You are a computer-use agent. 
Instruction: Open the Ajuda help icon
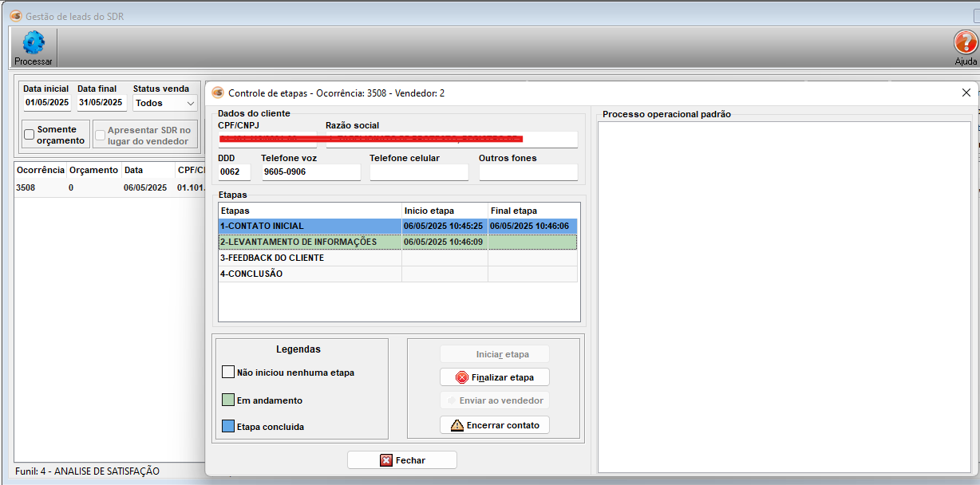[966, 43]
